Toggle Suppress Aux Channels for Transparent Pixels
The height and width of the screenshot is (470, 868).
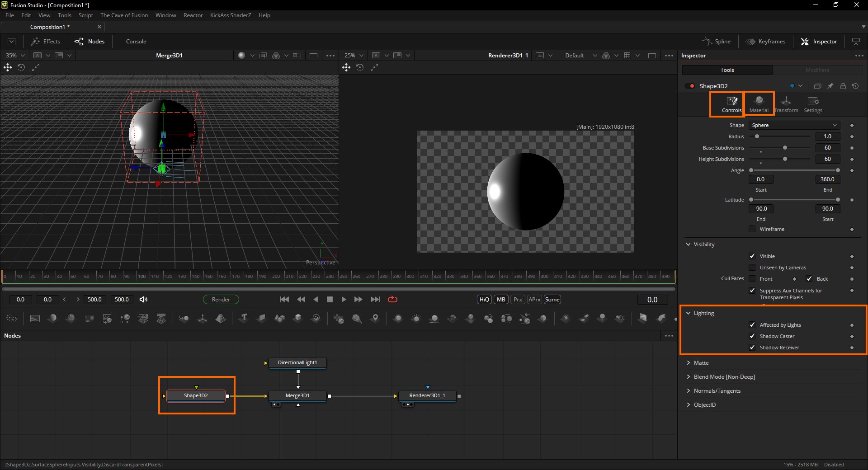(x=752, y=291)
